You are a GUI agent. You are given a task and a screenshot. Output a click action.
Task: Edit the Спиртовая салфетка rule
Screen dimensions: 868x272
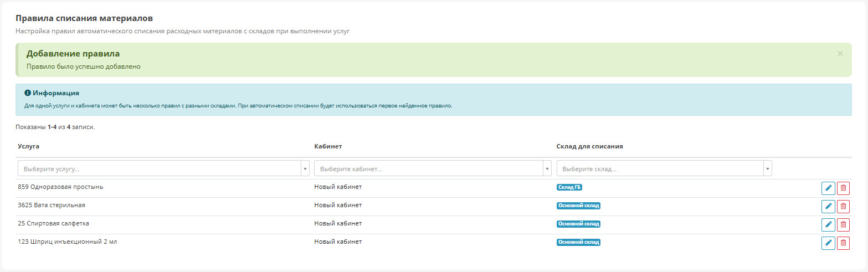point(828,224)
